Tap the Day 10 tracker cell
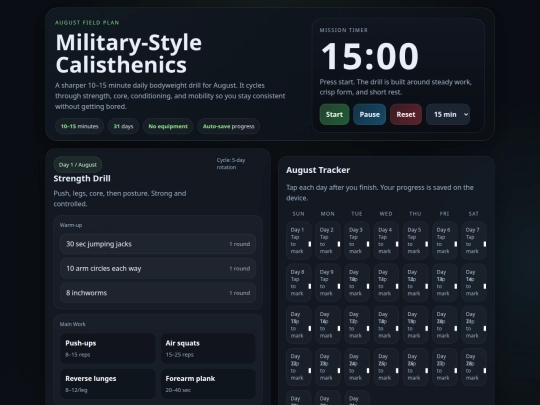 pyautogui.click(x=357, y=283)
